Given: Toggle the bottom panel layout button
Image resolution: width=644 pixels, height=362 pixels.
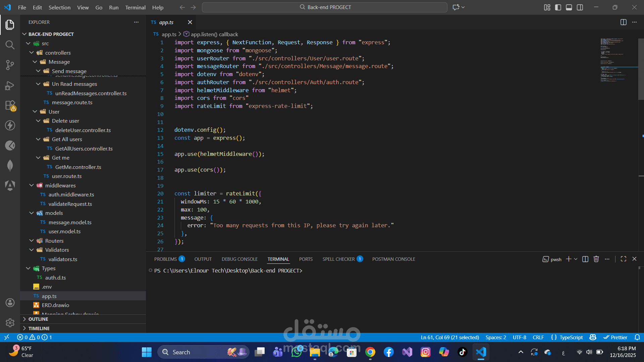Looking at the screenshot, I should pyautogui.click(x=569, y=7).
